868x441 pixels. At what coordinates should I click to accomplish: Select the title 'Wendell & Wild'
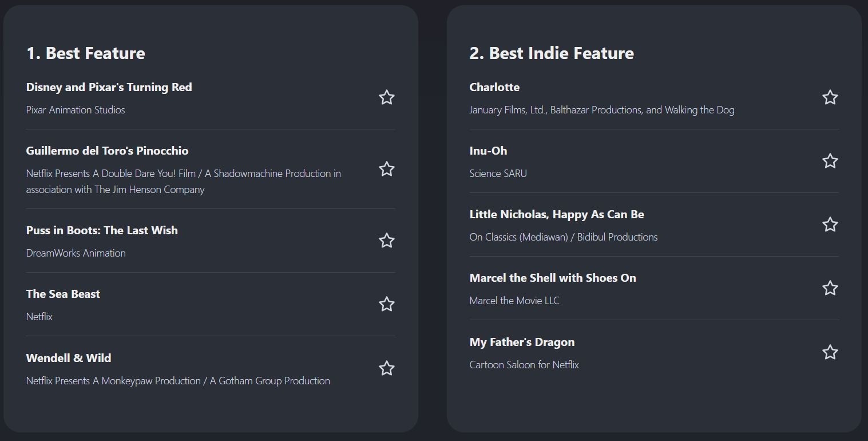(x=69, y=358)
